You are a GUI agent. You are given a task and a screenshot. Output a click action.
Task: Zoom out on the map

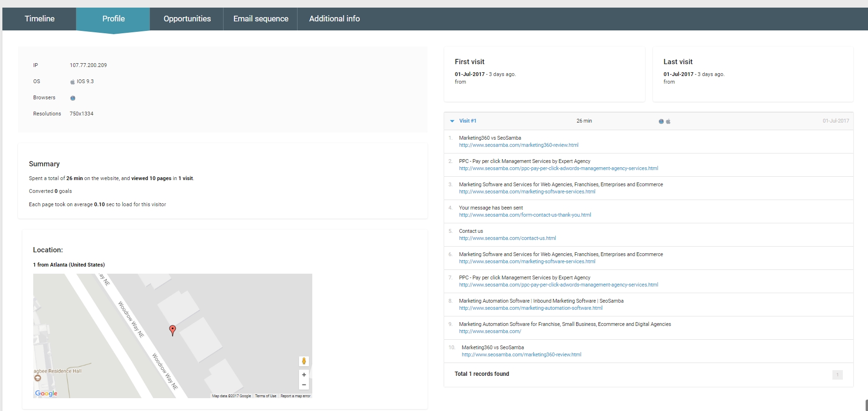point(304,385)
